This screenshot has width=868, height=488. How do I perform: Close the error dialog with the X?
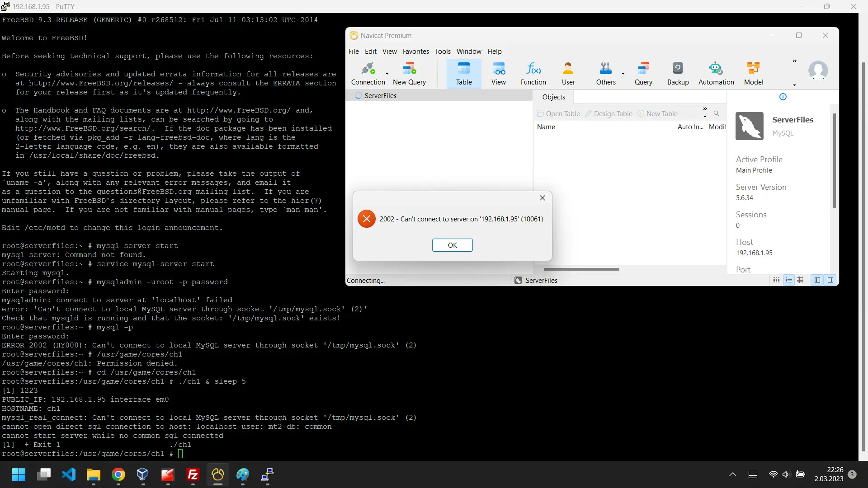pyautogui.click(x=542, y=198)
